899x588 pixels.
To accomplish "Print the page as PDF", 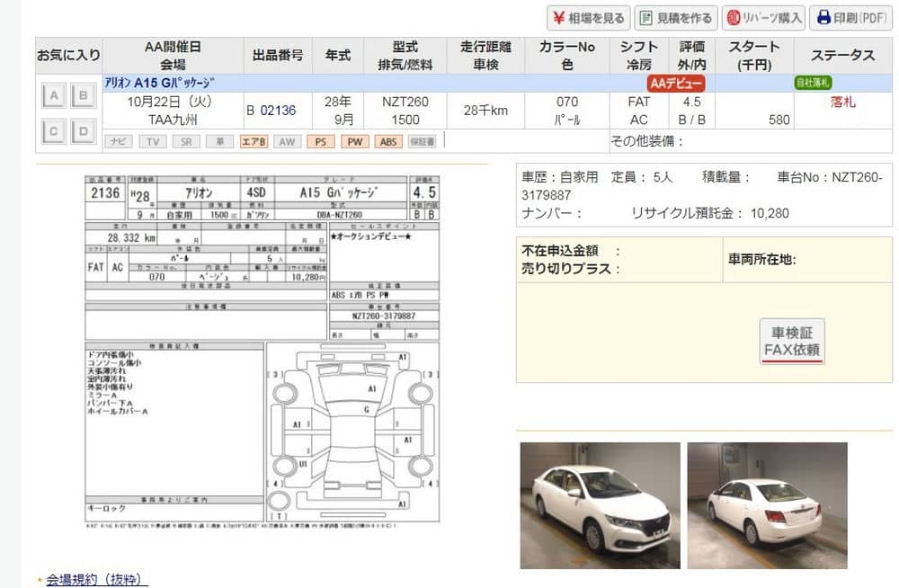I will pyautogui.click(x=850, y=18).
